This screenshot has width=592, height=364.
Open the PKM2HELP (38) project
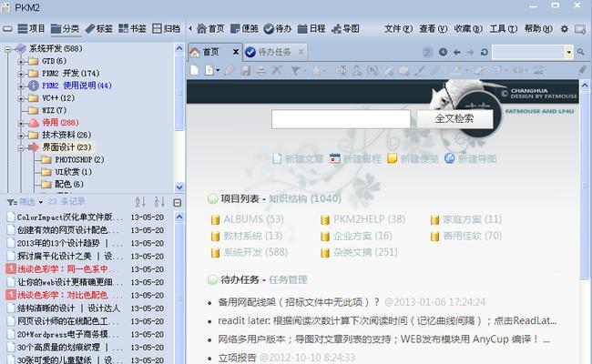pyautogui.click(x=369, y=219)
